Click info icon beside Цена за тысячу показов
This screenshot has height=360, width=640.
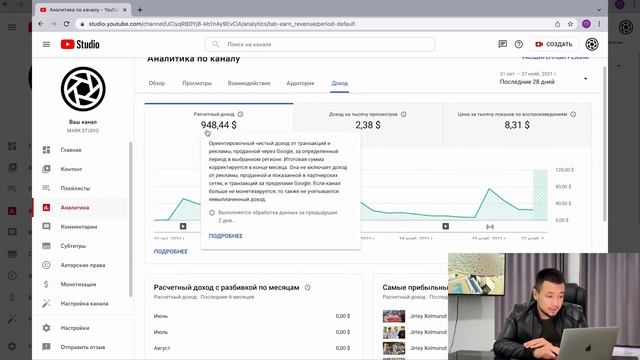573,114
